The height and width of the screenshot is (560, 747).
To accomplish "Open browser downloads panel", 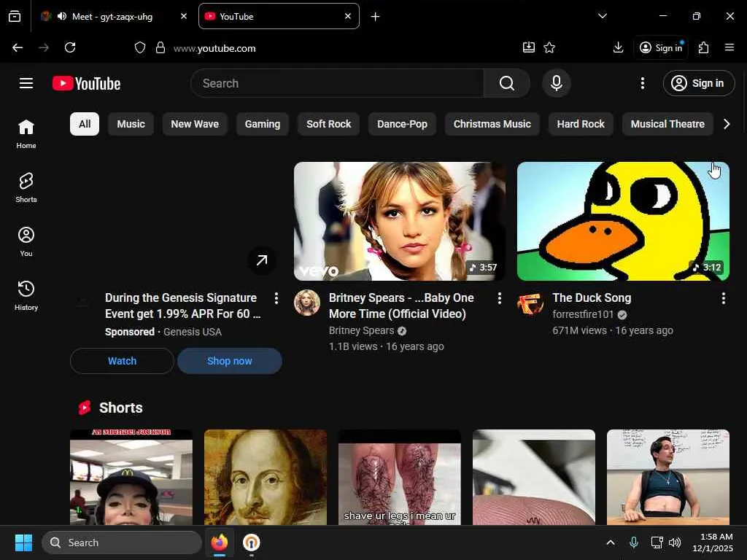I will tap(618, 47).
